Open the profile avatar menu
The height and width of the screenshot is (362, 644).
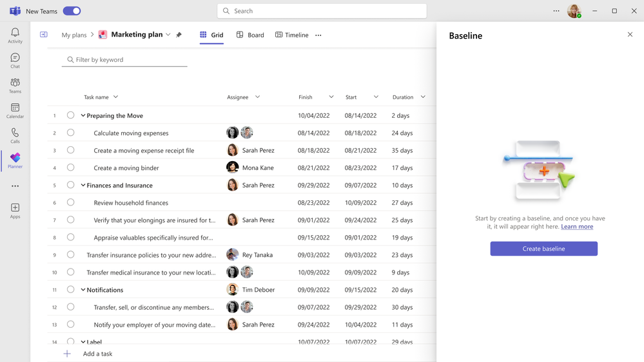[x=574, y=11]
